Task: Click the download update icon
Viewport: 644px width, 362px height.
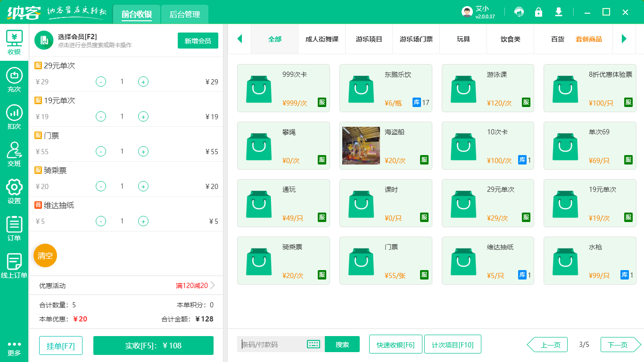Action: point(559,12)
